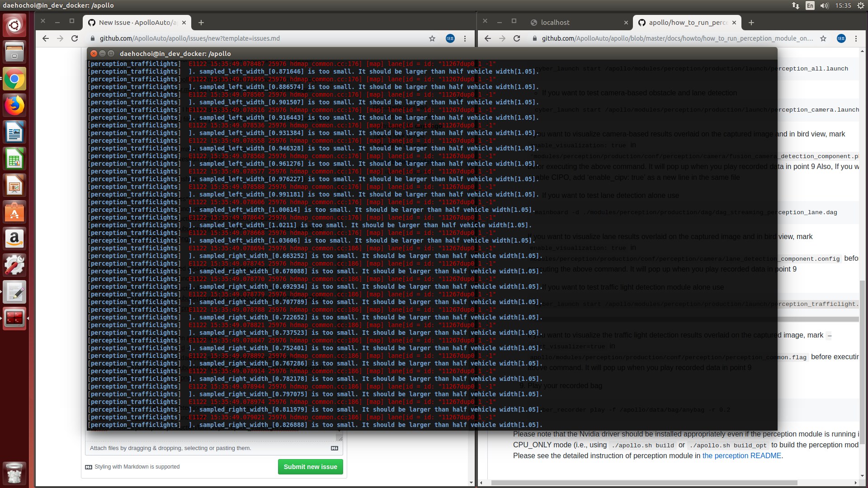Go back in the left Chrome window
The height and width of the screenshot is (488, 868).
point(45,38)
